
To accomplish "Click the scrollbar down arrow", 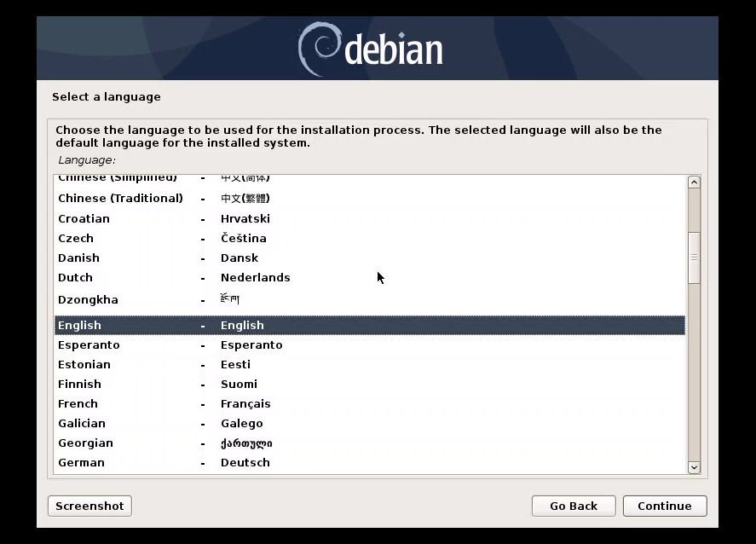I will point(693,467).
